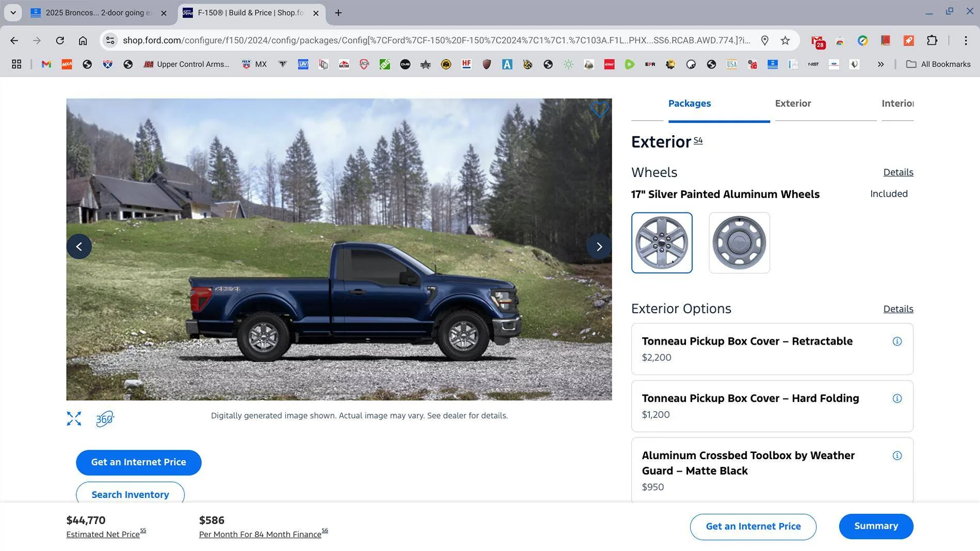Open the 360 degree vehicle view
This screenshot has height=551, width=980.
[x=105, y=418]
